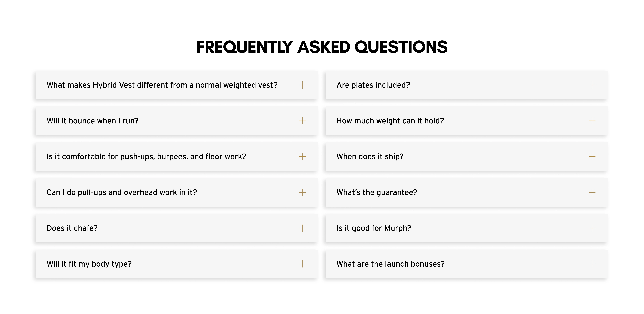Viewport: 644px width, 314px height.
Task: Reveal the 'When does it ship?' answer
Action: [370, 157]
